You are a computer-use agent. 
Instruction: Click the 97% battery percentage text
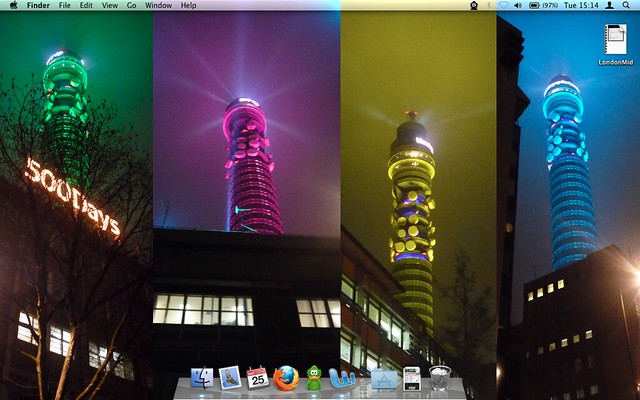click(550, 5)
